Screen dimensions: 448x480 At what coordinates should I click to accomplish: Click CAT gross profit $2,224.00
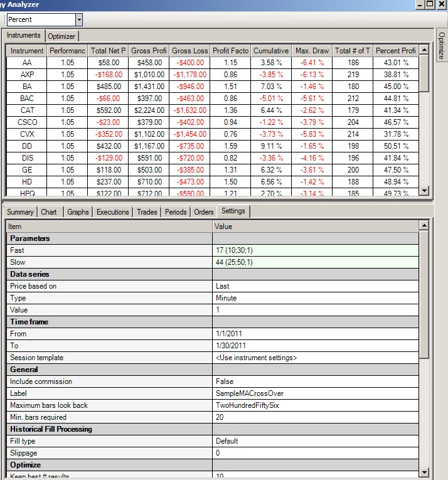[x=149, y=110]
